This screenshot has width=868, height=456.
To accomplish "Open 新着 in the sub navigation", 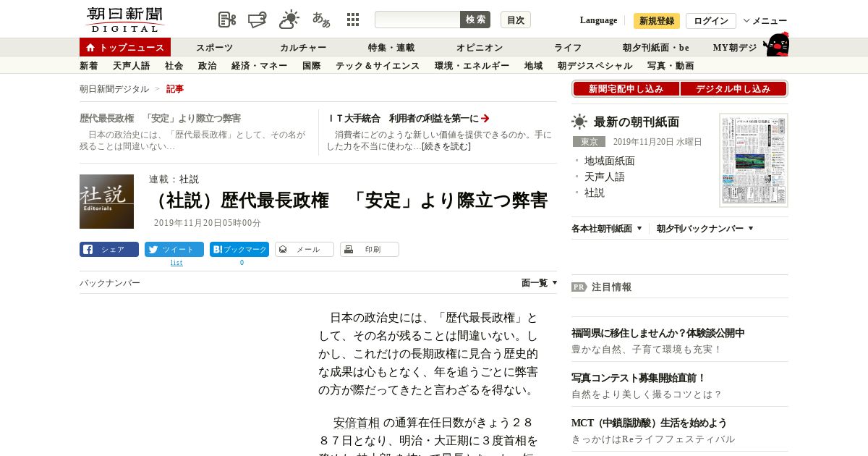I will pos(89,66).
